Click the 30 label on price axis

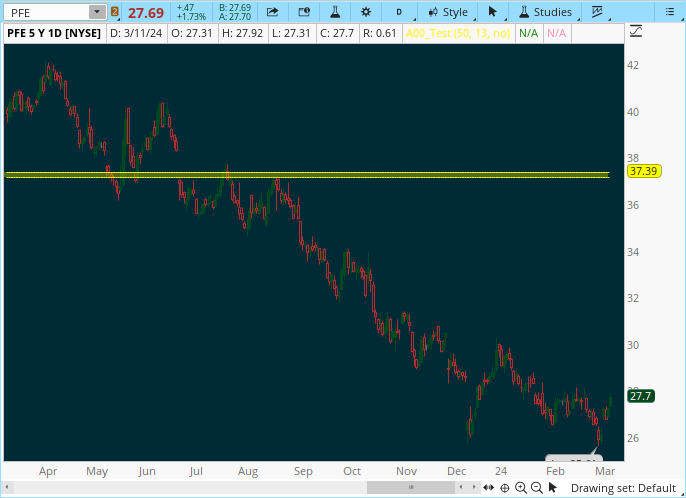tap(633, 345)
